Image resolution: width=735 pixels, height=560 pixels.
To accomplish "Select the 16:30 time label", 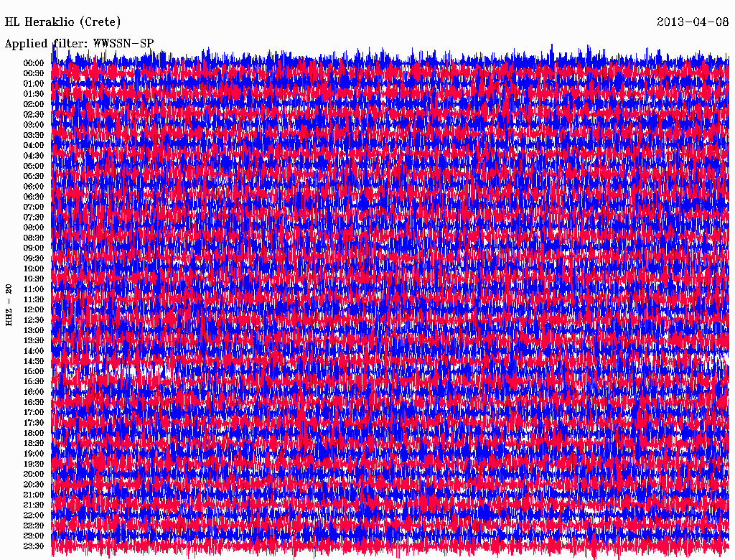I will (33, 402).
